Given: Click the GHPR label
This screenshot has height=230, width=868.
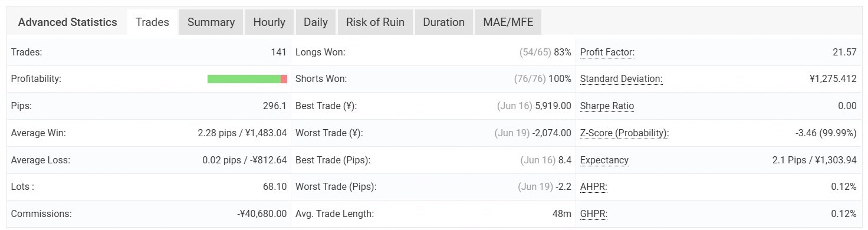Looking at the screenshot, I should click(594, 214).
